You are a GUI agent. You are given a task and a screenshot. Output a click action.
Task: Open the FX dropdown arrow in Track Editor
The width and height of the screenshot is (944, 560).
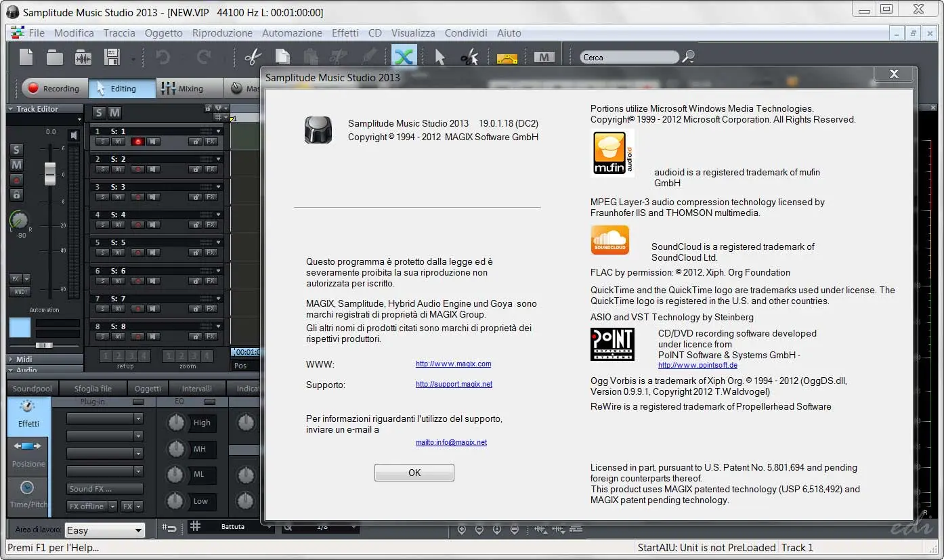point(27,278)
